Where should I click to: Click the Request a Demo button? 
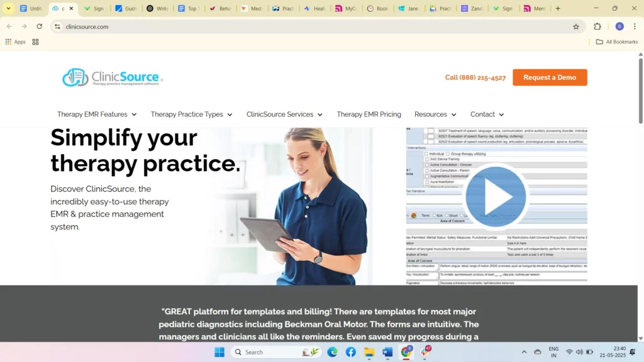tap(550, 77)
